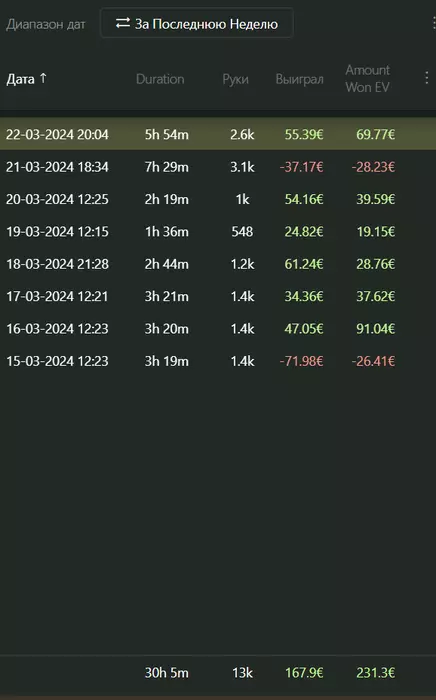
Task: Select the 18-03-2024 21:28 session row
Action: tap(218, 264)
